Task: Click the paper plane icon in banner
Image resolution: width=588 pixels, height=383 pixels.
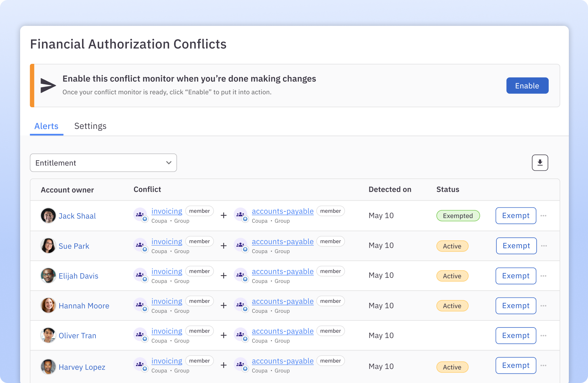Action: 48,86
